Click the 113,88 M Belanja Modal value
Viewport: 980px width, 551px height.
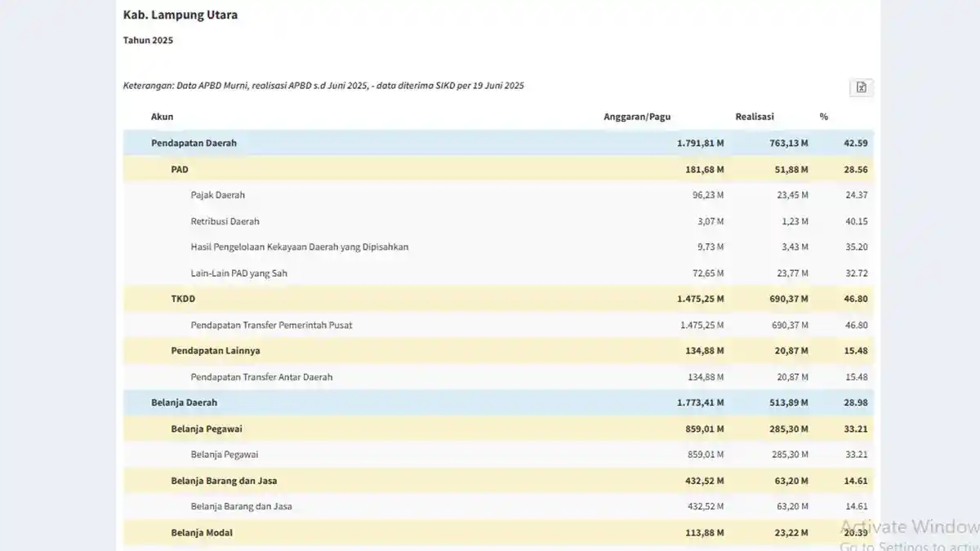(x=705, y=532)
